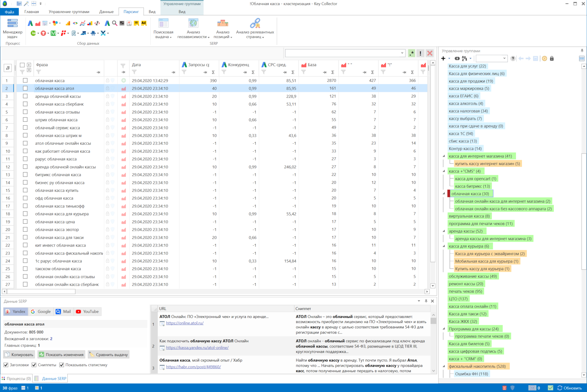This screenshot has width=587, height=392.
Task: Open Анализ релевантных страниц chain tool
Action: [x=255, y=29]
